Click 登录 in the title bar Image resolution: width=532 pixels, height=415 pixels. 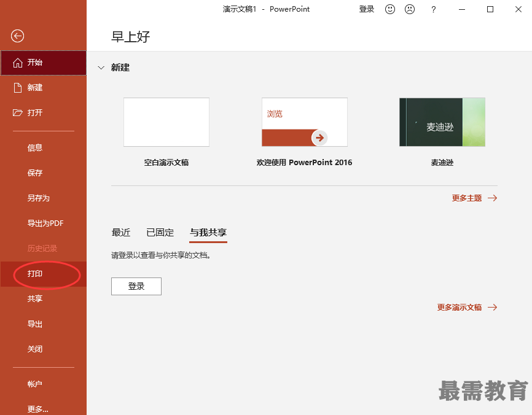pos(366,9)
